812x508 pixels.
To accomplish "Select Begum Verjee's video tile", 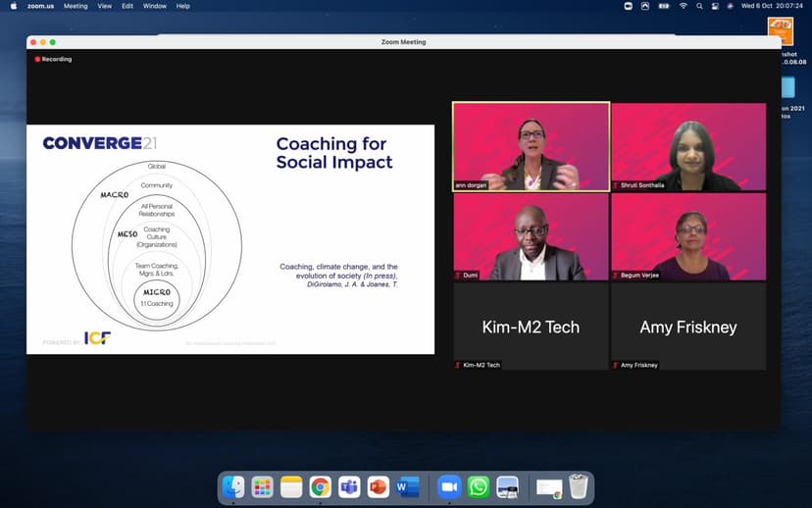I will tap(688, 236).
